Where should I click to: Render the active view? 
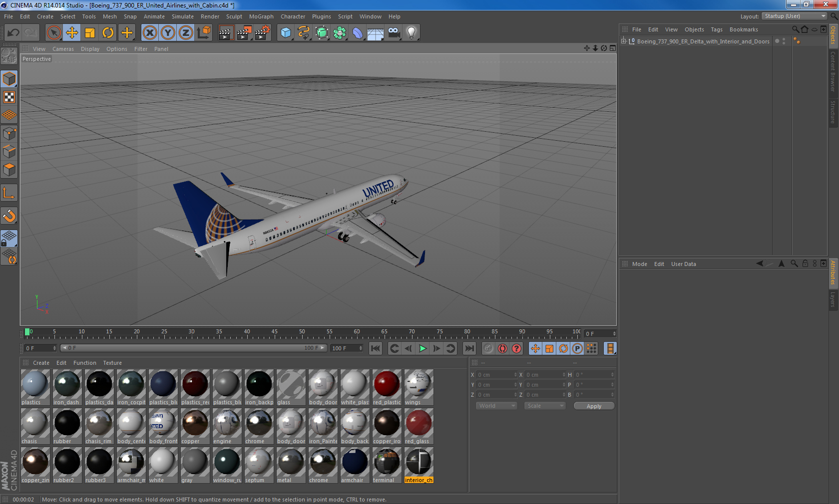coord(226,33)
